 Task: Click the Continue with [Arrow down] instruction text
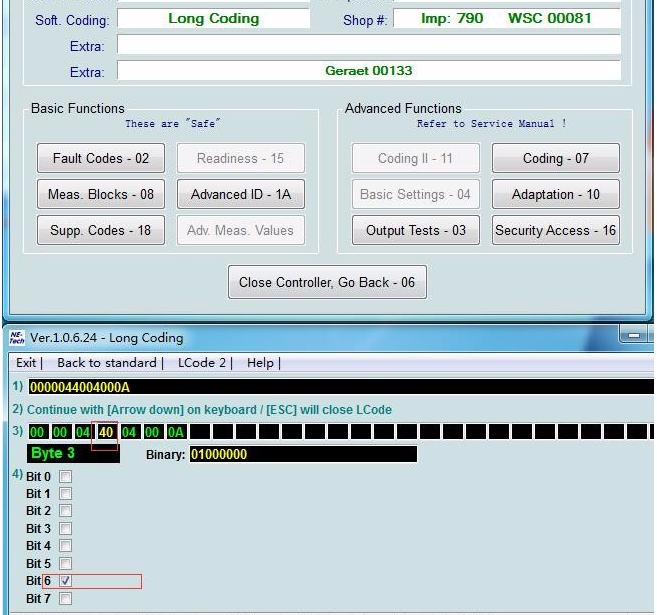click(x=210, y=409)
